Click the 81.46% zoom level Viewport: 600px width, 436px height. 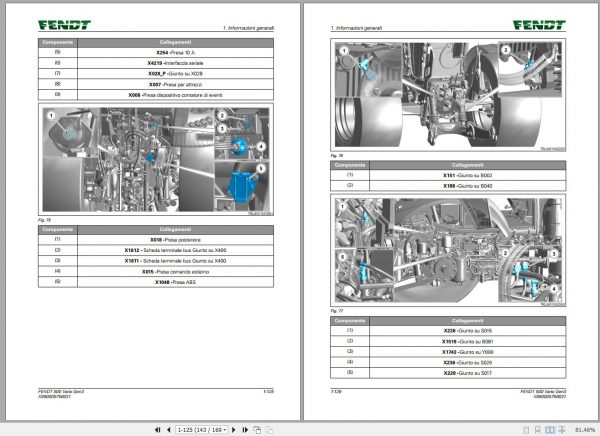(585, 430)
